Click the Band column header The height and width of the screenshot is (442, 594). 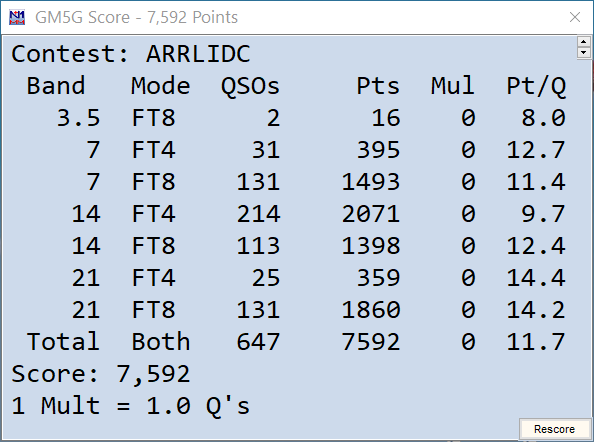coord(56,86)
